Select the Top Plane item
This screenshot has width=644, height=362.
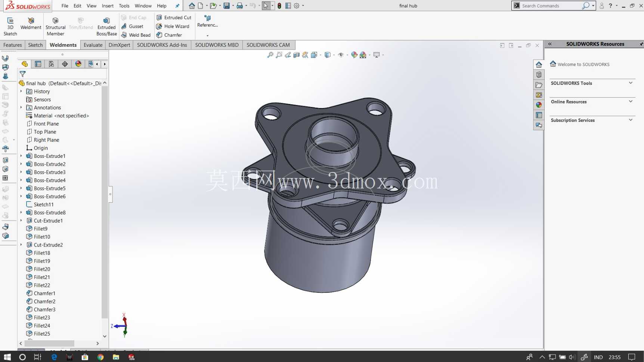pos(45,132)
